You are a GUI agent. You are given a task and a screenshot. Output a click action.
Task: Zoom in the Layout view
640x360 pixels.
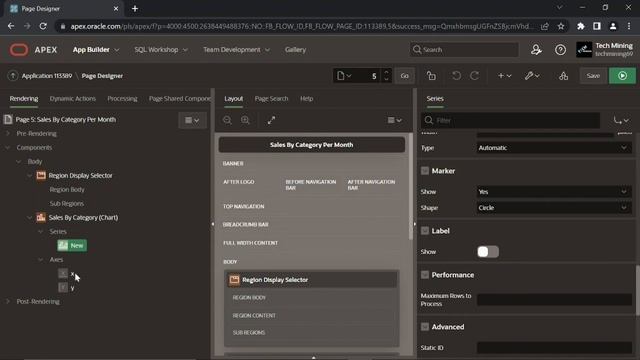245,120
